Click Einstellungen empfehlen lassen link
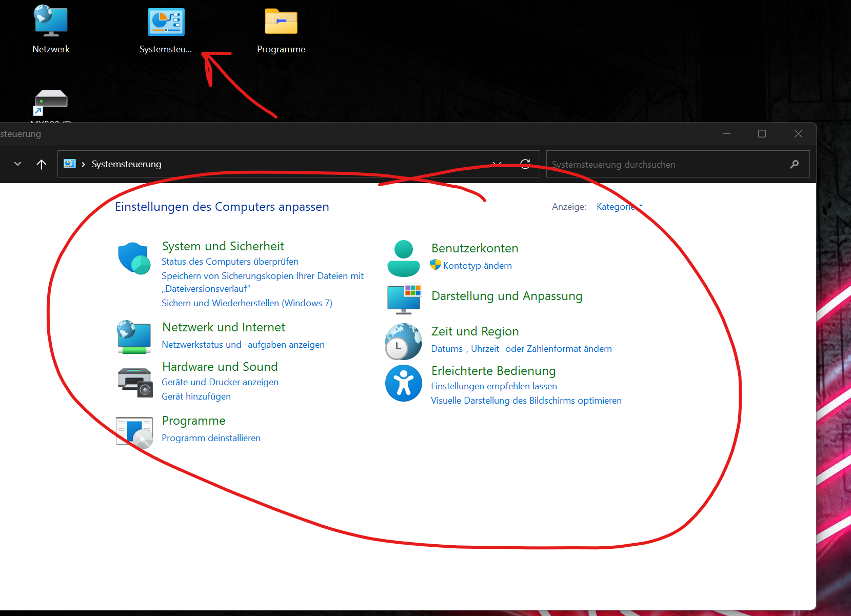Viewport: 851px width, 616px height. pos(494,386)
